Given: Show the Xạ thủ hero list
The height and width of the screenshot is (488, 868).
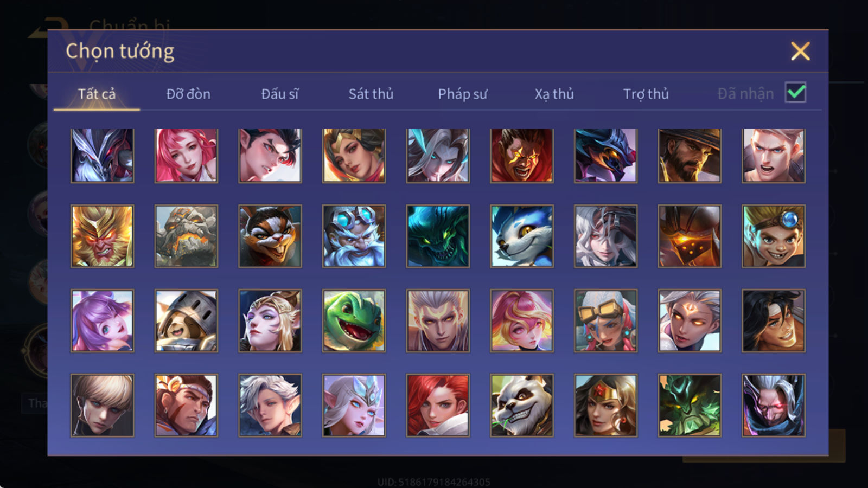Looking at the screenshot, I should pos(554,94).
